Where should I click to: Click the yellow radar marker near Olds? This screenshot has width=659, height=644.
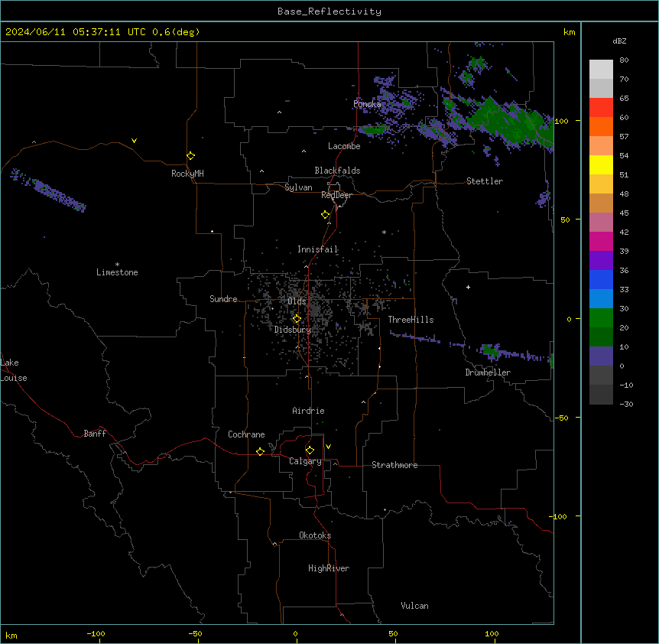[x=297, y=319]
